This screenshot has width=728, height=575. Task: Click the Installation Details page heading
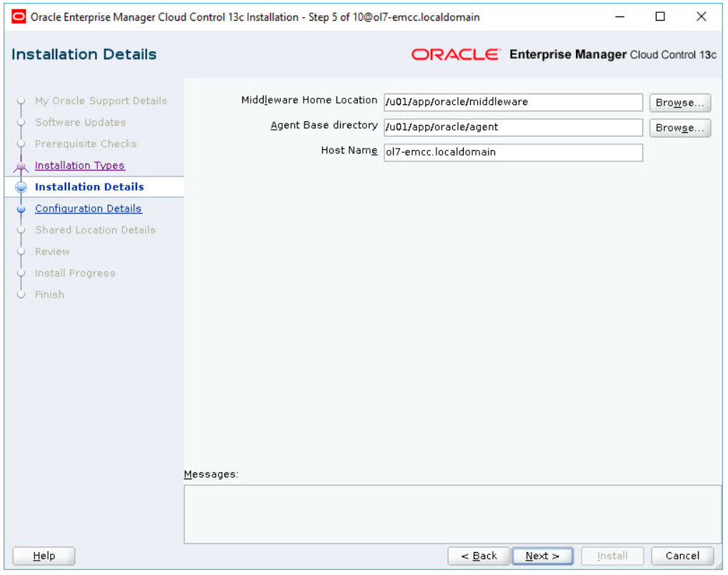[84, 54]
